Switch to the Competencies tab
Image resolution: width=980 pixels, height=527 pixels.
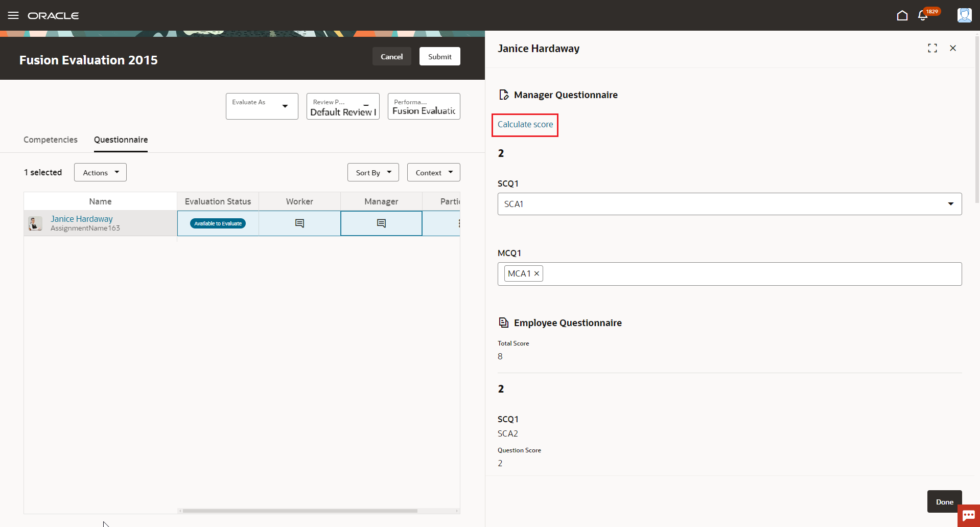coord(51,140)
